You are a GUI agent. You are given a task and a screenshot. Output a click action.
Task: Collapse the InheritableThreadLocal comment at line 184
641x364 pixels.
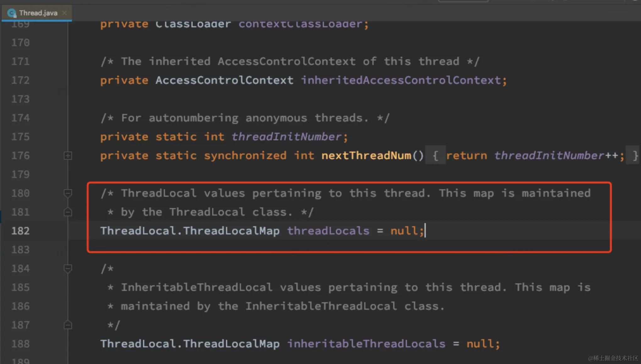coord(68,269)
